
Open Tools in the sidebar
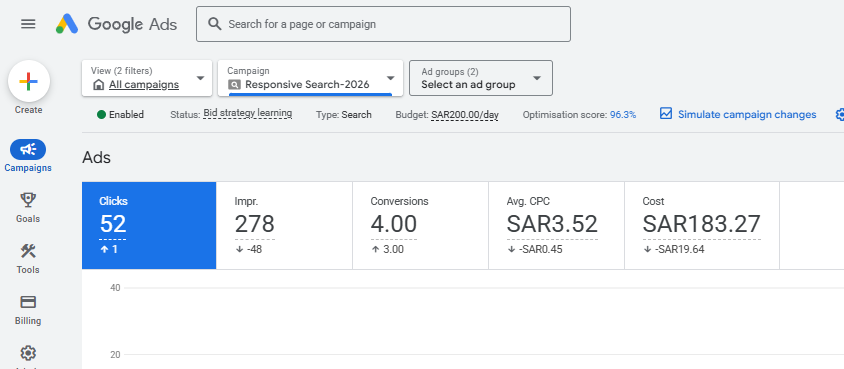click(28, 259)
